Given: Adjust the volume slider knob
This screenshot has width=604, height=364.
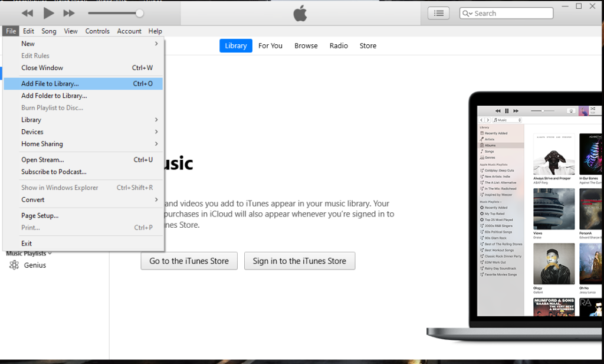Looking at the screenshot, I should point(139,13).
